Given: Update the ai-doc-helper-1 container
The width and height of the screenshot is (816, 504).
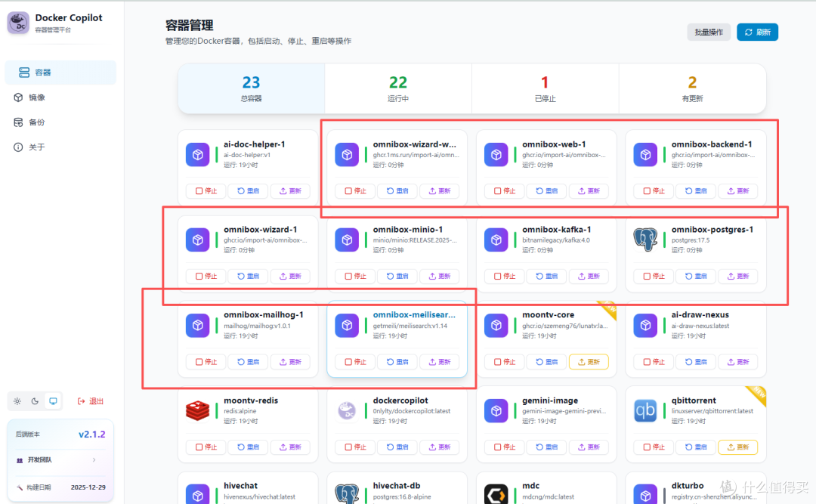Looking at the screenshot, I should click(290, 191).
